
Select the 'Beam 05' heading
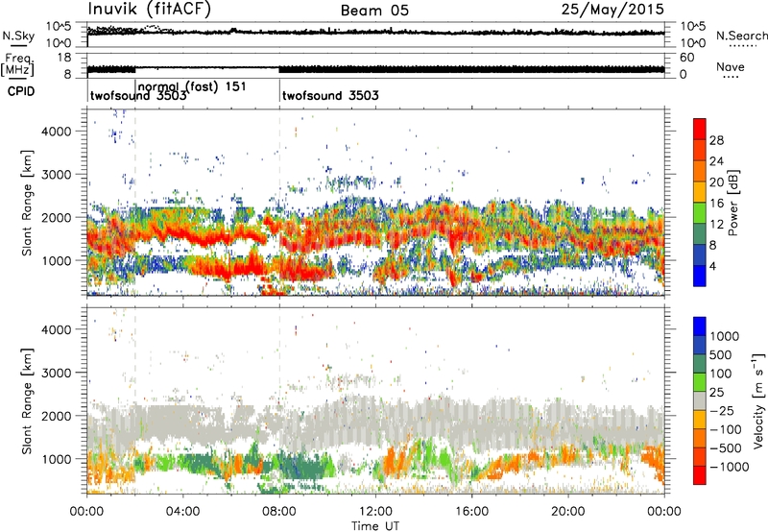[374, 11]
